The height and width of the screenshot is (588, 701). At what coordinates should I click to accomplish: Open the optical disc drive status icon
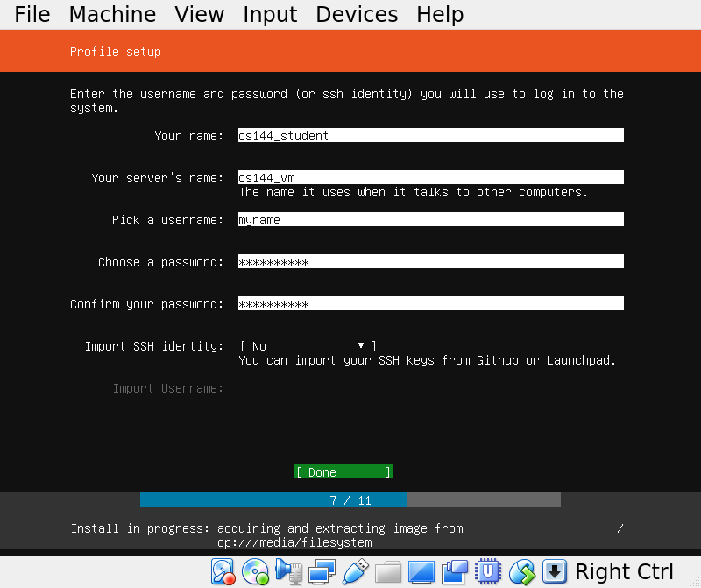point(255,572)
